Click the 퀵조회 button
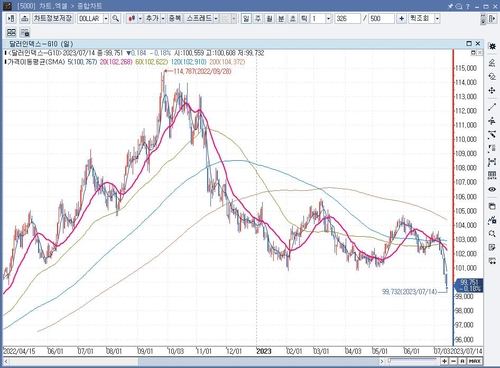 (421, 18)
